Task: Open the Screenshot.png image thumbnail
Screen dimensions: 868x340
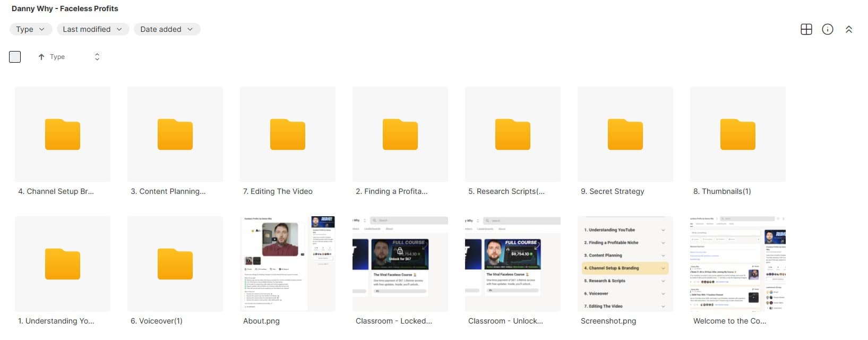Action: pyautogui.click(x=625, y=263)
